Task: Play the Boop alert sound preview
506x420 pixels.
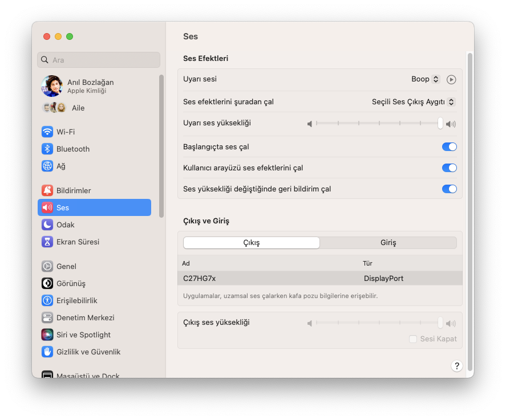Action: pos(451,80)
